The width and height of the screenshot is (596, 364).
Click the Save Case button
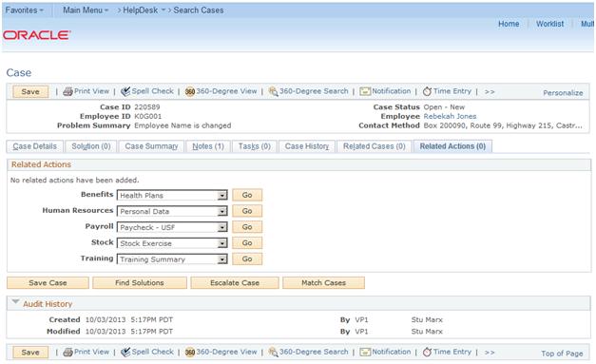48,282
